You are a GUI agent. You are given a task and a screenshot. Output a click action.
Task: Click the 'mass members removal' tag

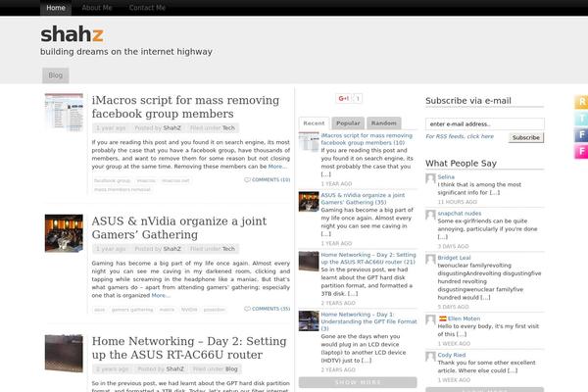122,189
